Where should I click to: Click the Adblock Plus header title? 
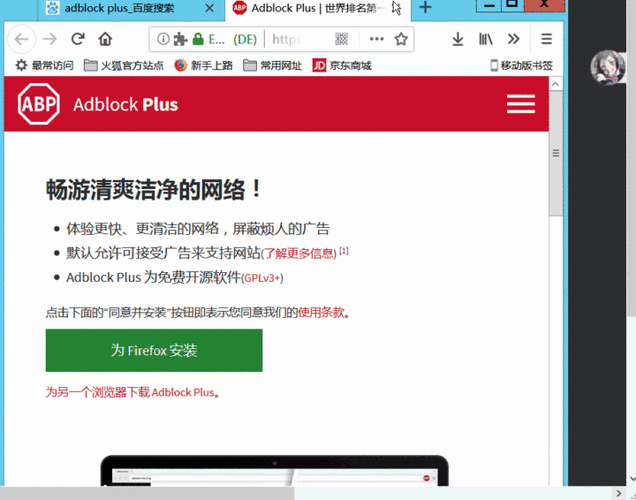125,105
